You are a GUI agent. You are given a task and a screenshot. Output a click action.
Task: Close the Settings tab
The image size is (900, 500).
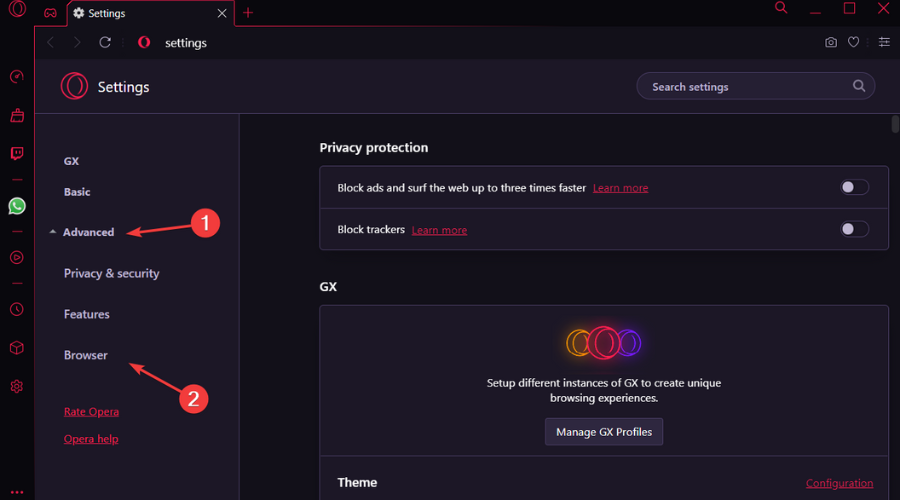point(222,13)
